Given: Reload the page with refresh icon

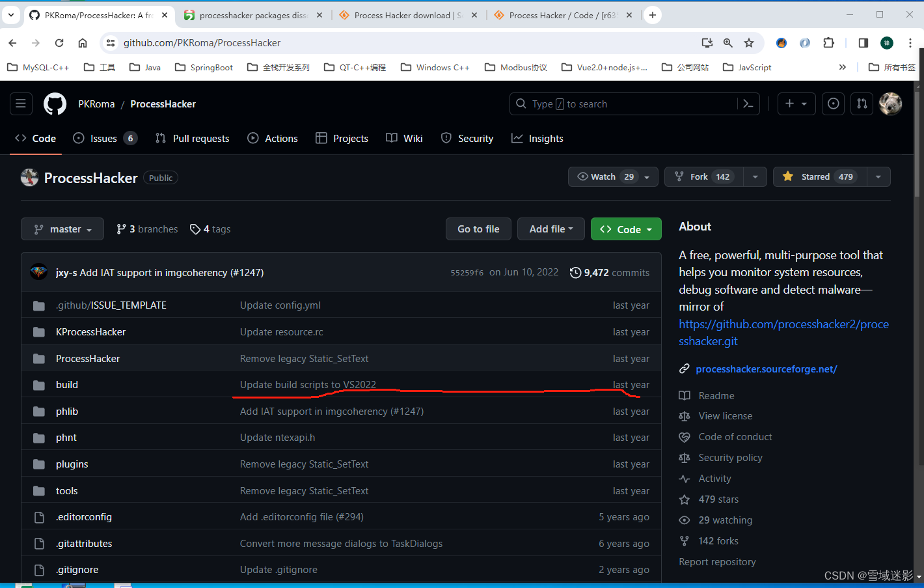Looking at the screenshot, I should 59,43.
